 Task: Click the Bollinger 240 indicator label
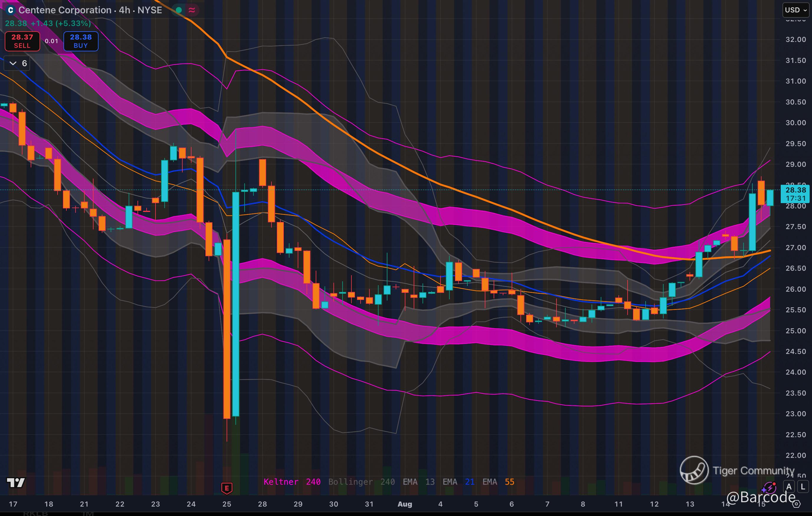pos(361,482)
